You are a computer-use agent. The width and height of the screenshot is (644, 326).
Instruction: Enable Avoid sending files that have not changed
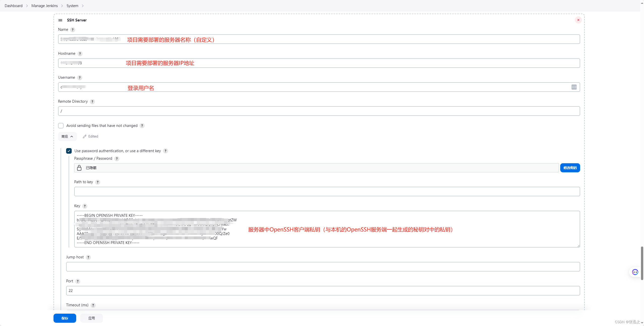pos(61,126)
